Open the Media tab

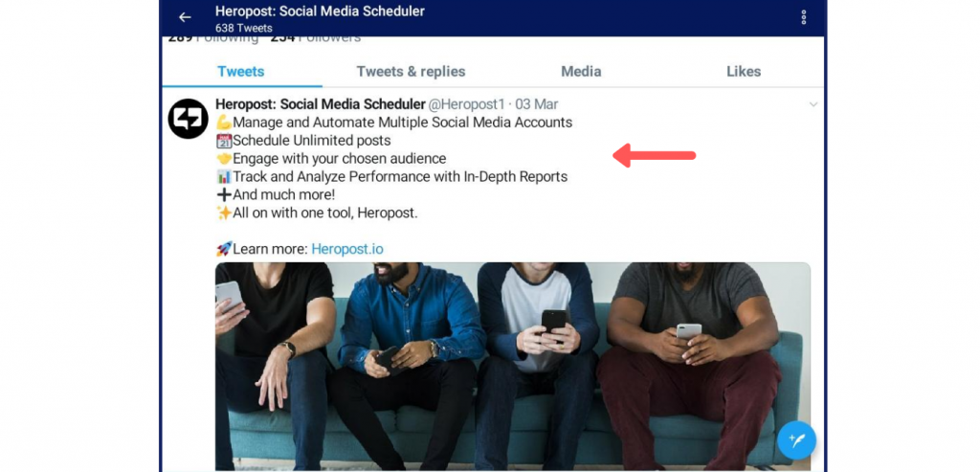[581, 71]
